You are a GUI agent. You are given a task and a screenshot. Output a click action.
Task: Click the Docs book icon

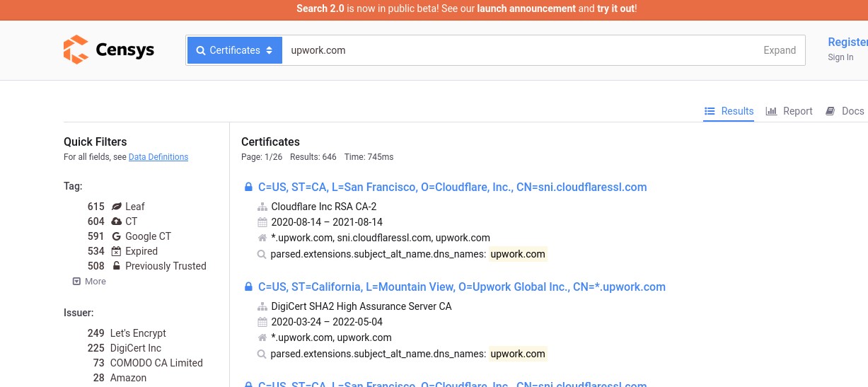point(831,111)
